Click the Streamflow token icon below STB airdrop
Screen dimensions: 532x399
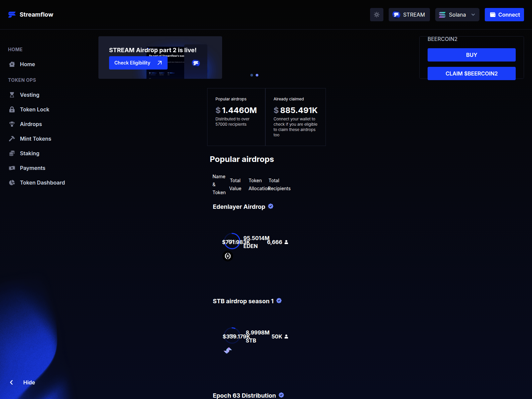(x=228, y=350)
